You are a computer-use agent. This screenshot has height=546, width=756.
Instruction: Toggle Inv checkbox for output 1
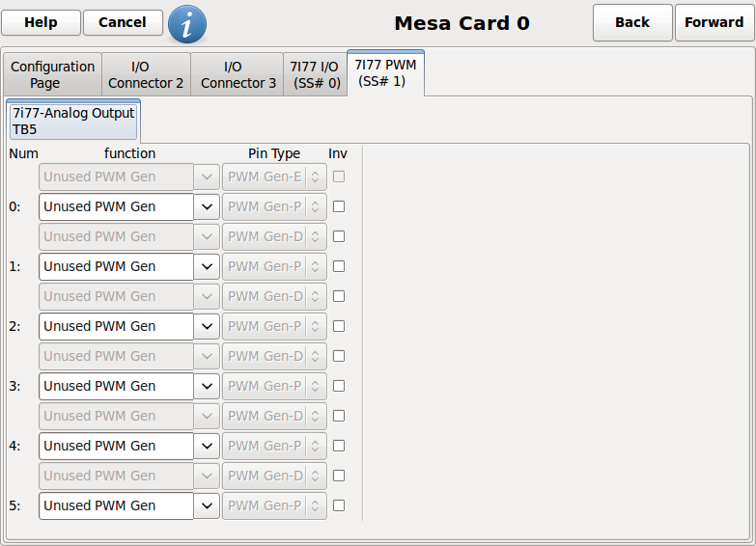pos(339,266)
